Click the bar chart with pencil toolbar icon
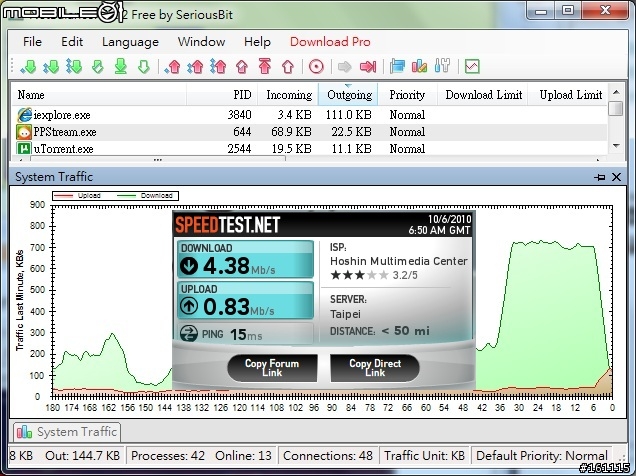The image size is (636, 476). pos(419,66)
